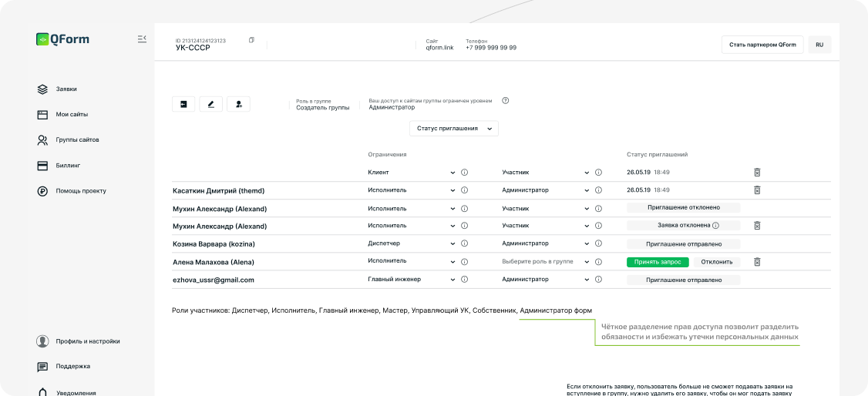Click УК-СССР group title
This screenshot has height=396, width=868.
pyautogui.click(x=193, y=48)
